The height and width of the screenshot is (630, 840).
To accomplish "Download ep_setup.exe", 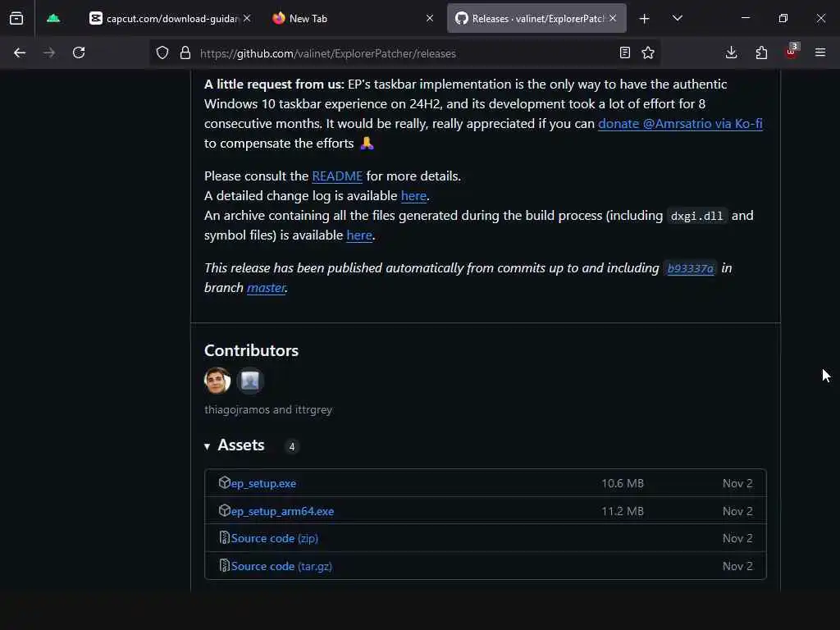I will [263, 483].
